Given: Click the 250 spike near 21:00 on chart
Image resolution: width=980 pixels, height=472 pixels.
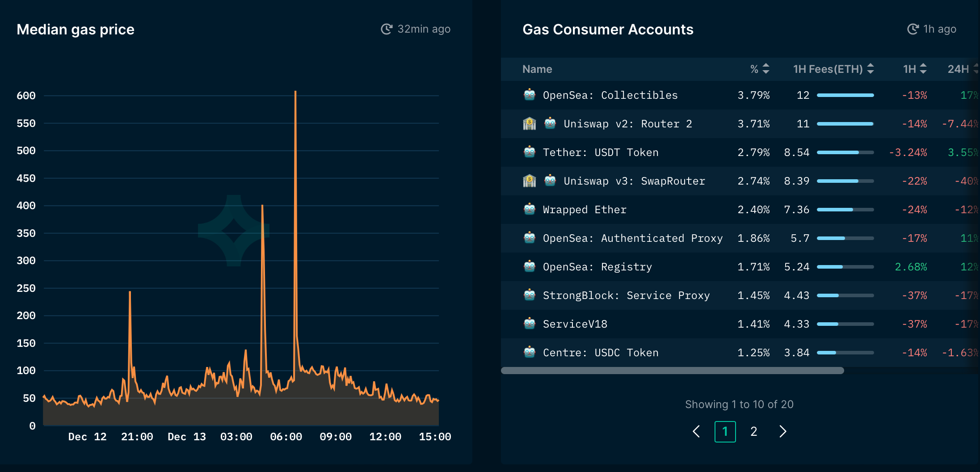Looking at the screenshot, I should pyautogui.click(x=130, y=293).
